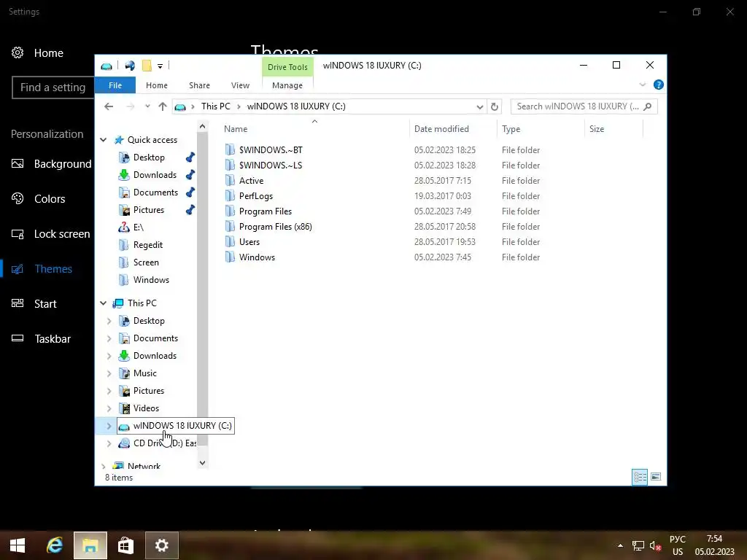Click the magnifier search icon

(x=648, y=106)
